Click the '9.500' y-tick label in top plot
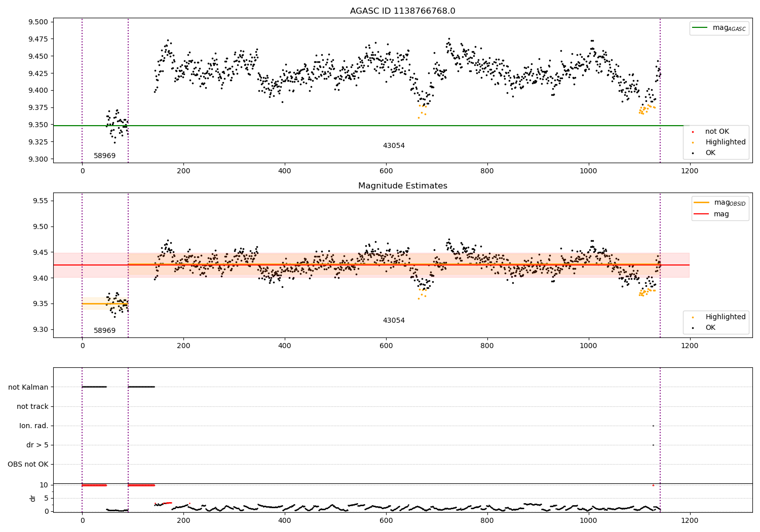 click(x=38, y=22)
